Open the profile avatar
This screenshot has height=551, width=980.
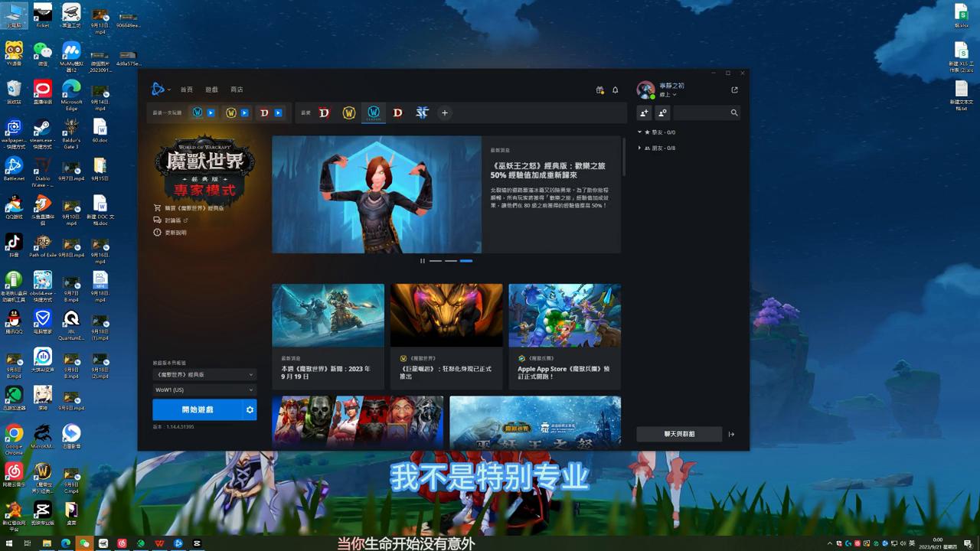pyautogui.click(x=645, y=90)
